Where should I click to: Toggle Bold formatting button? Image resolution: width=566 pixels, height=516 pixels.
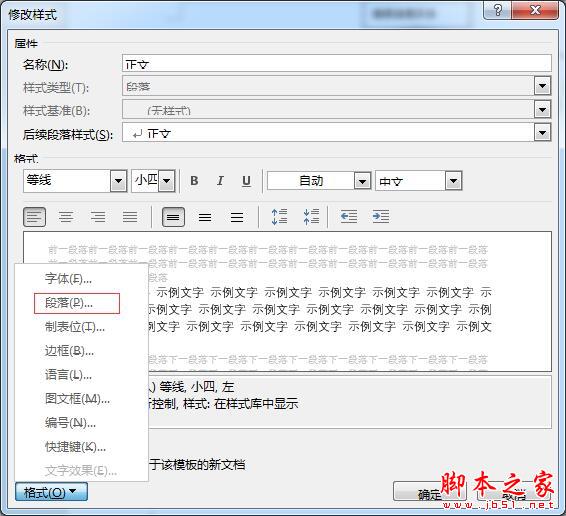click(194, 181)
